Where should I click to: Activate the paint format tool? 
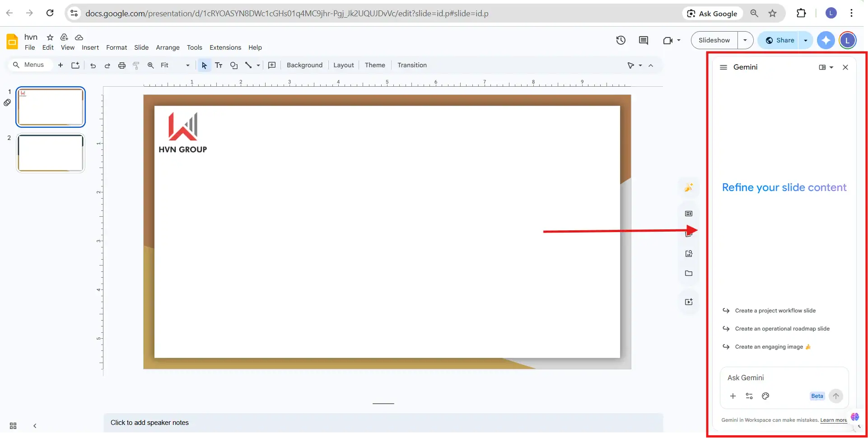(x=136, y=65)
